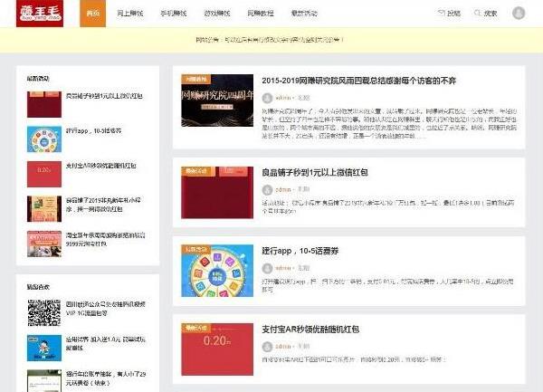Click sidebar pink thumbnail for 淘宝 article
Viewport: 543px width, 392px height.
(x=44, y=244)
